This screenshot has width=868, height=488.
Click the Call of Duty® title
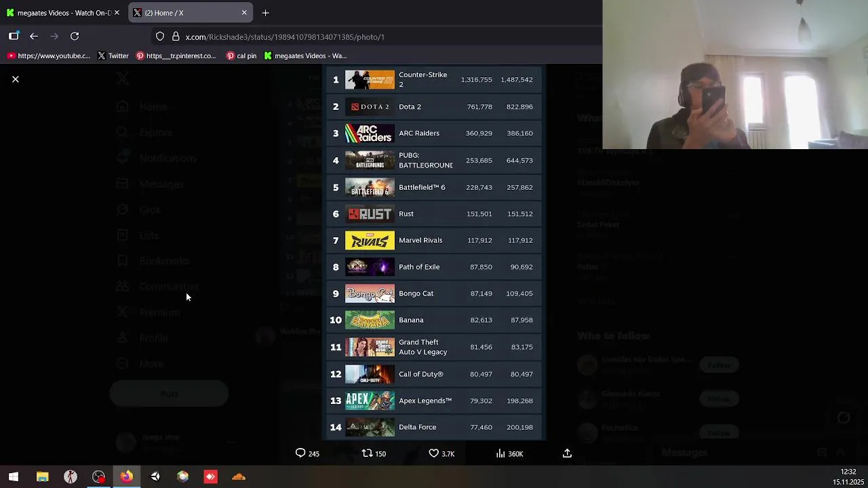tap(420, 374)
